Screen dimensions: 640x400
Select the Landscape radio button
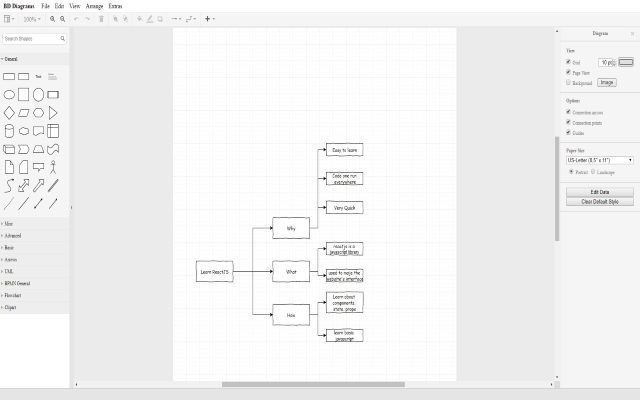coord(592,172)
